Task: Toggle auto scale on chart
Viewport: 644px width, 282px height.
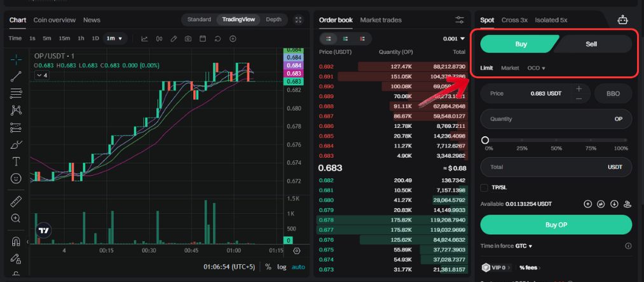Action: tap(299, 267)
